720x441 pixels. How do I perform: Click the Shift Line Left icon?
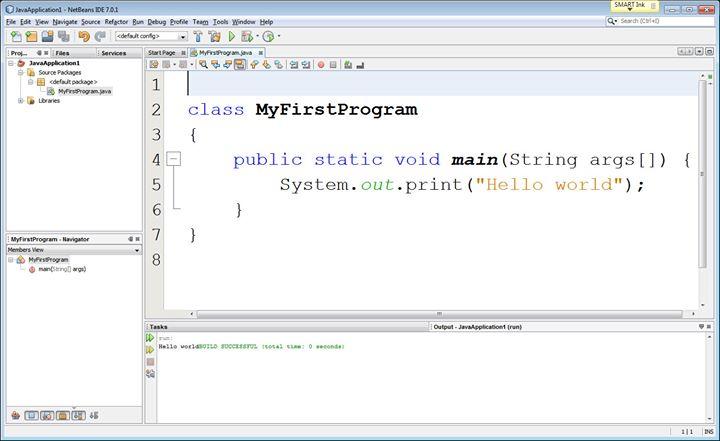pos(294,65)
